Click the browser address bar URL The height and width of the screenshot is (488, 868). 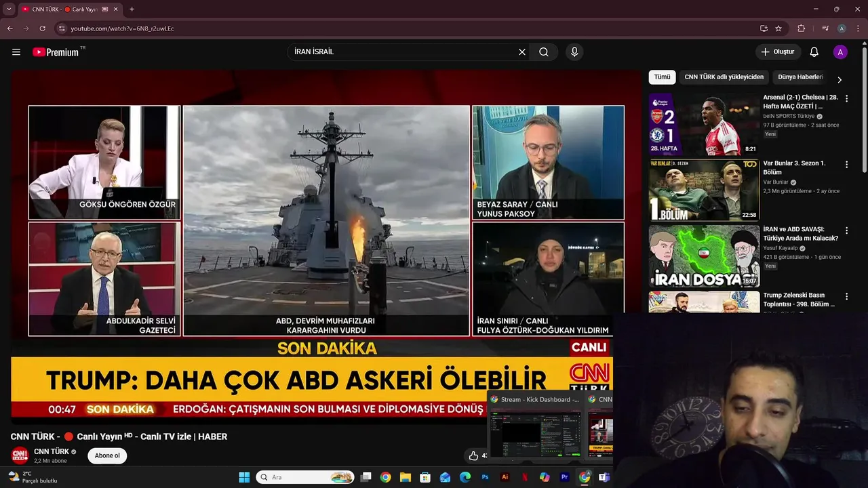tap(123, 28)
